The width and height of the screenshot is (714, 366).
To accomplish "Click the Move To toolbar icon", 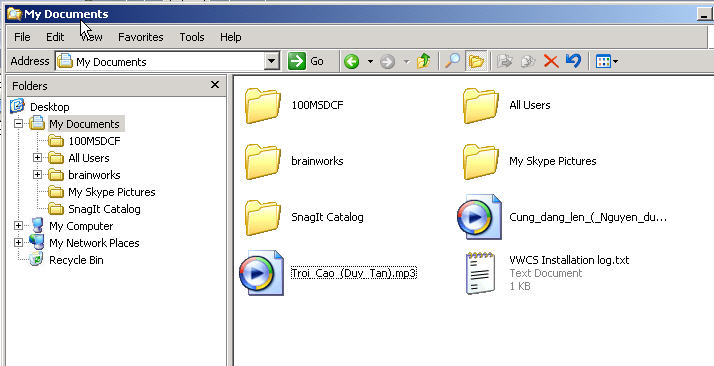I will tap(505, 61).
